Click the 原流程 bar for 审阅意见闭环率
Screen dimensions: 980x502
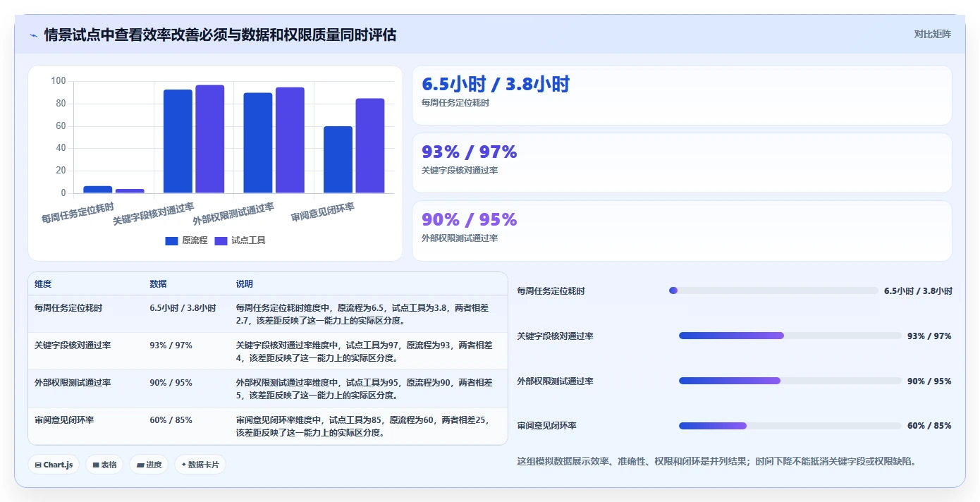click(x=338, y=160)
